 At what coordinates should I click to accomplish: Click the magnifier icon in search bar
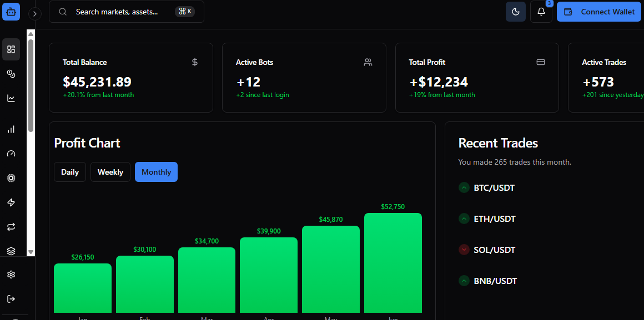63,12
